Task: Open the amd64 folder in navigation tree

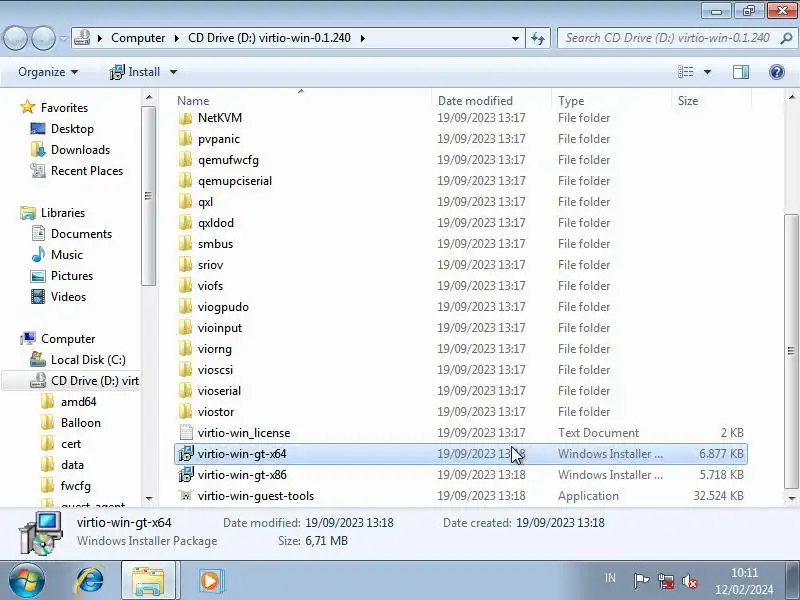Action: [78, 402]
